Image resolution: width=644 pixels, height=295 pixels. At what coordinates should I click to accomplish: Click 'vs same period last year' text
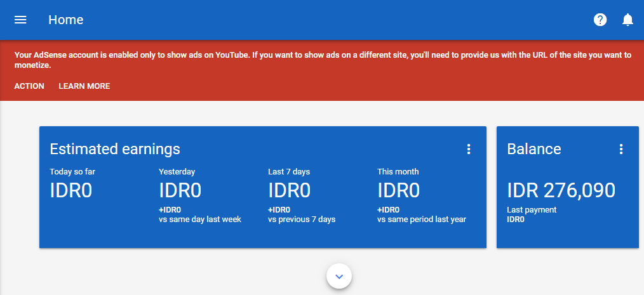click(422, 220)
